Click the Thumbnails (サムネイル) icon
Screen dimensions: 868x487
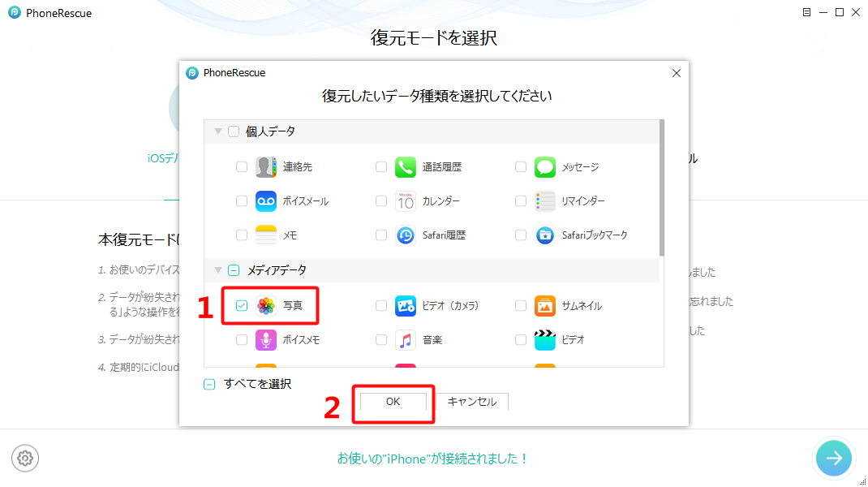[x=544, y=305]
